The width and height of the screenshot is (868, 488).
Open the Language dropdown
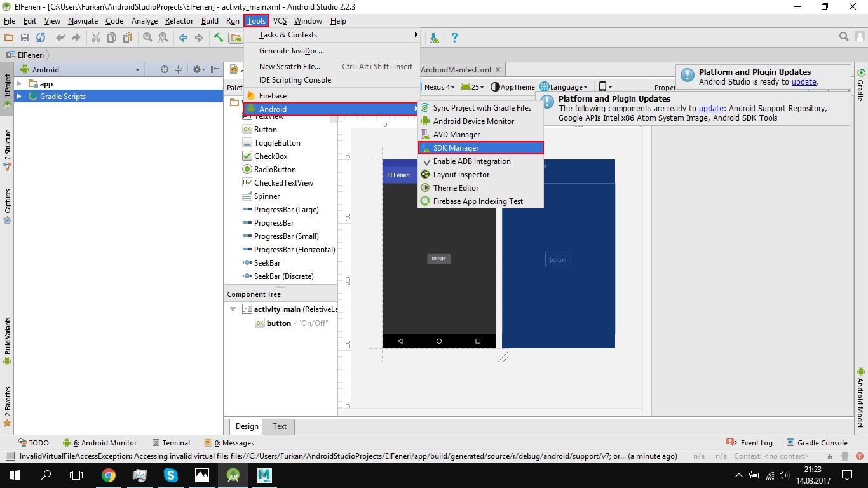564,87
